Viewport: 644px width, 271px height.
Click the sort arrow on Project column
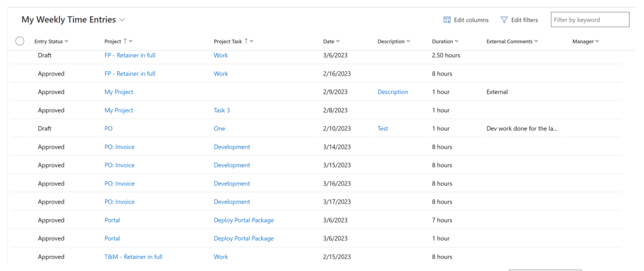coord(125,41)
